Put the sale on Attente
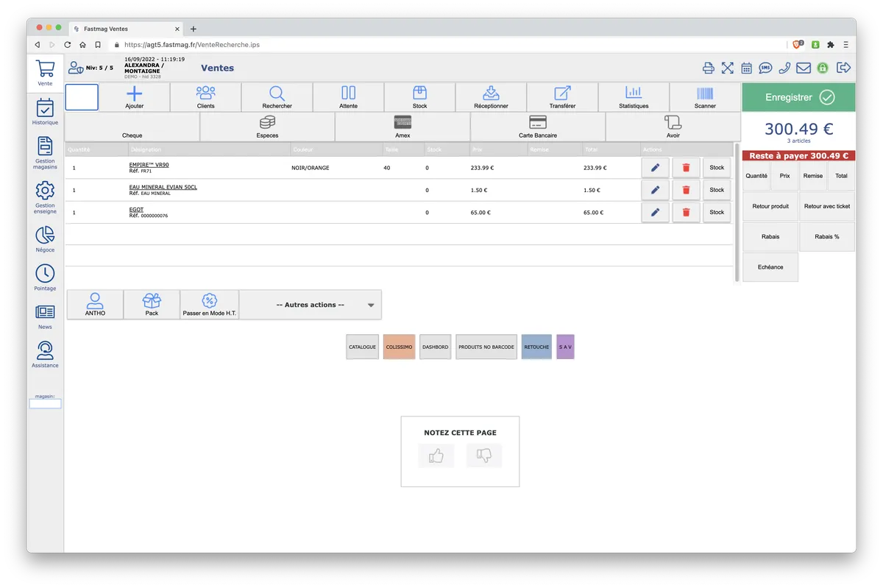 (349, 97)
